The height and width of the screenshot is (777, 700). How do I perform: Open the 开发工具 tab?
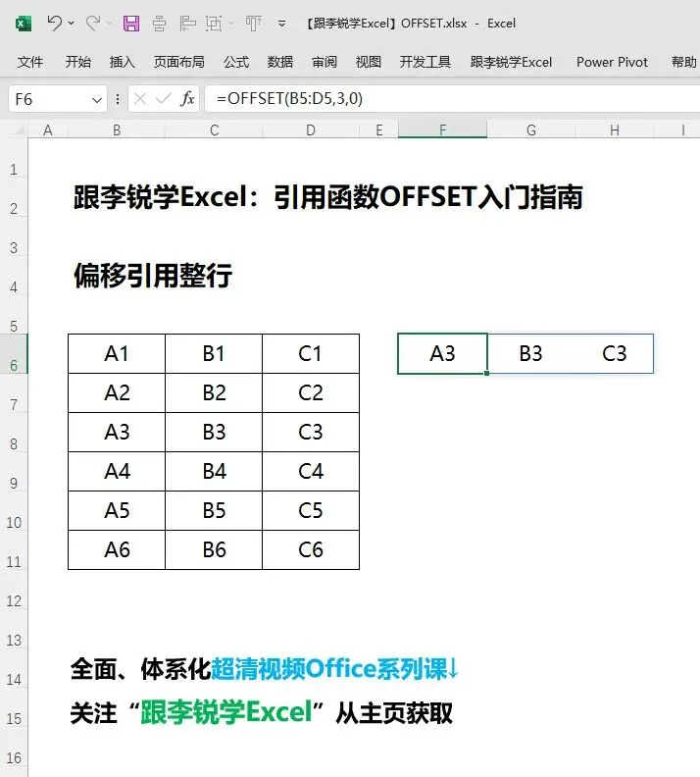(425, 62)
